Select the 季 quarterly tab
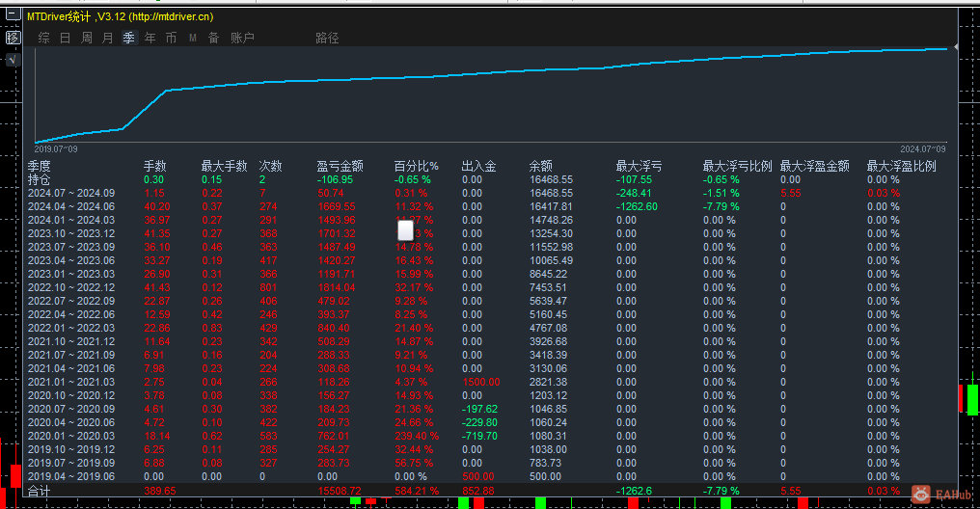Viewport: 980px width, 509px height. [x=128, y=39]
